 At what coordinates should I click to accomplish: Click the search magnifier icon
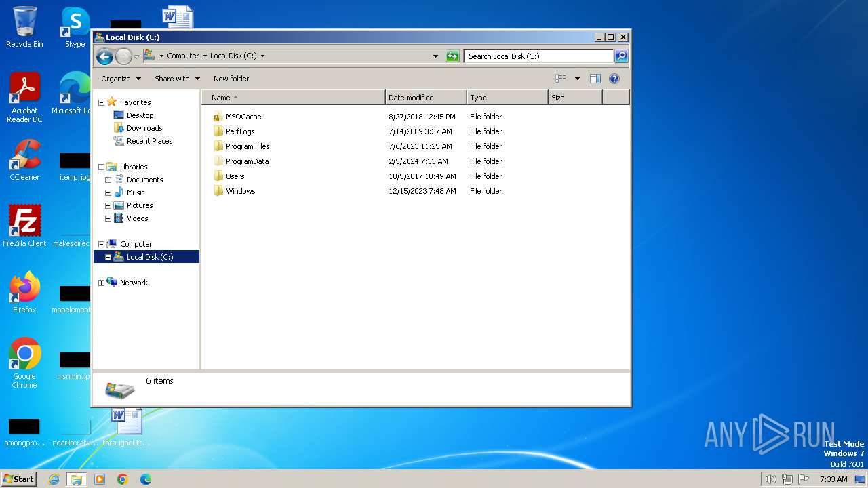coord(621,56)
